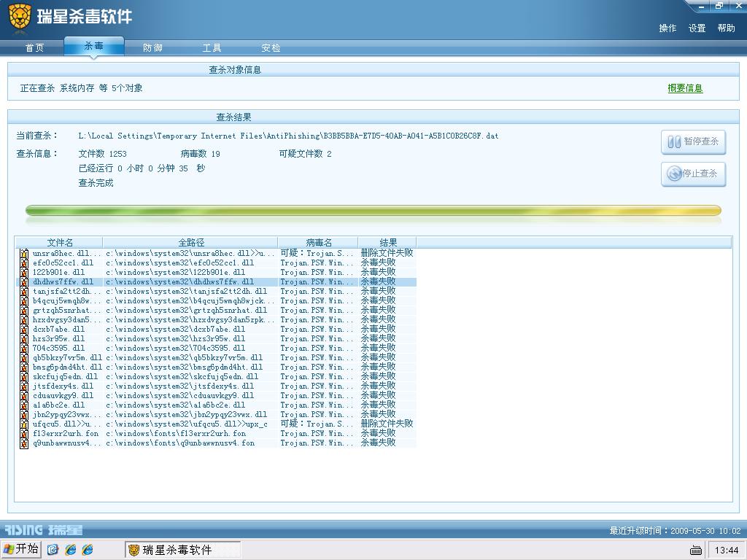747x560 pixels.
Task: Click the keyboard tray icon
Action: point(696,551)
